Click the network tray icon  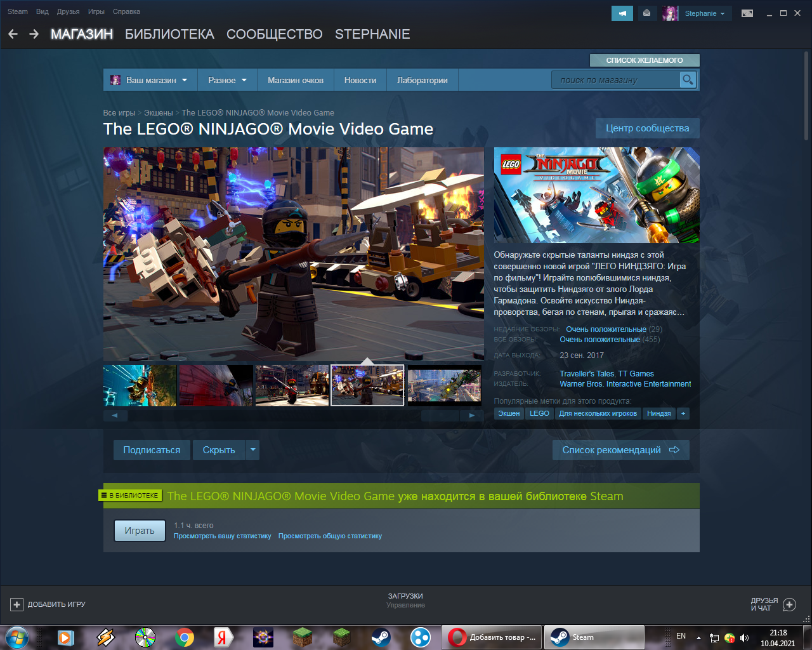(x=714, y=637)
